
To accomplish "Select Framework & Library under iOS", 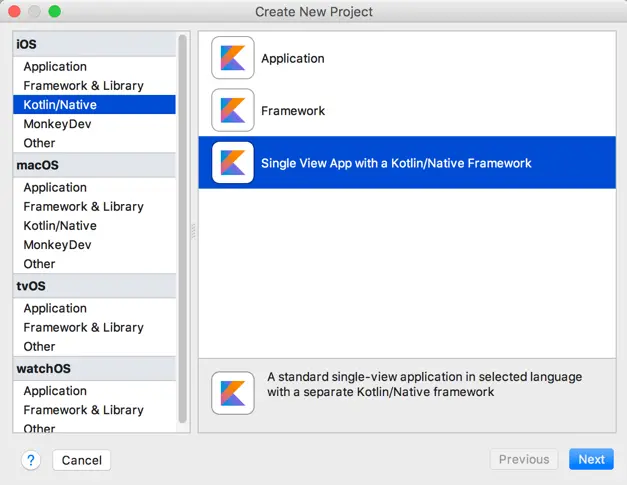I will point(94,86).
